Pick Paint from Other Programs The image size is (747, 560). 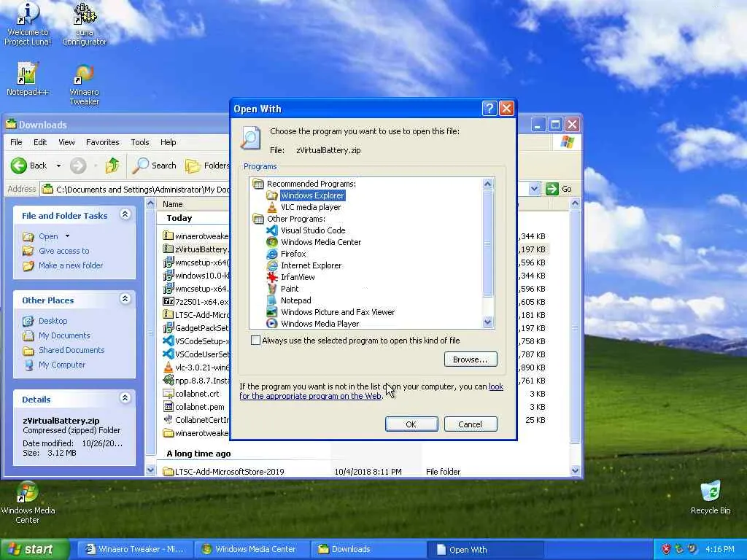tap(289, 289)
